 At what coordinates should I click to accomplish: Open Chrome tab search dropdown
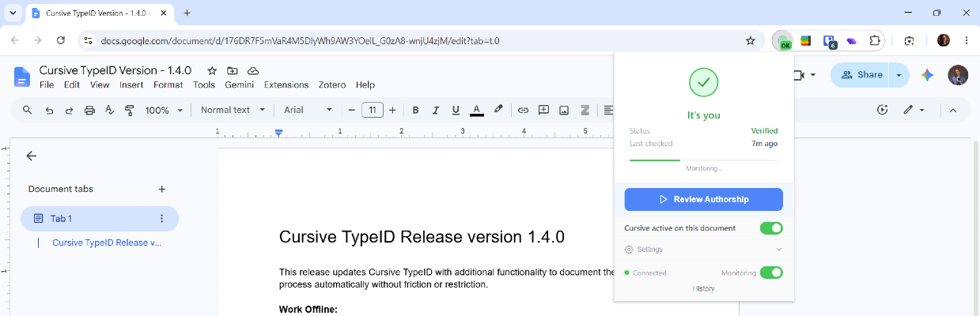(x=13, y=13)
